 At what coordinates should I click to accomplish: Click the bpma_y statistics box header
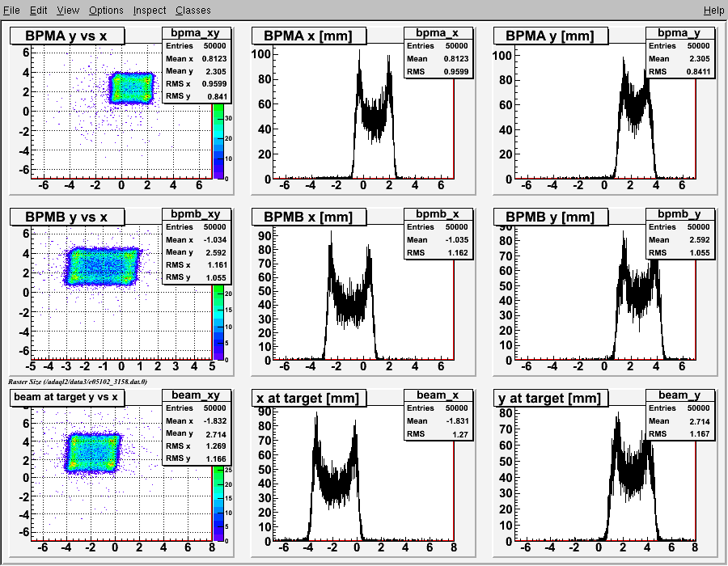click(679, 33)
